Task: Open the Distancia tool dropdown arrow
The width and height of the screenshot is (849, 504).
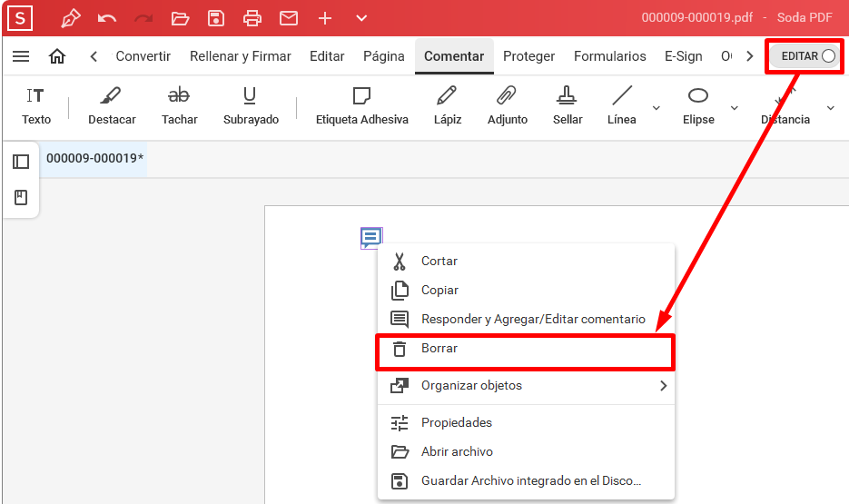Action: click(x=831, y=108)
